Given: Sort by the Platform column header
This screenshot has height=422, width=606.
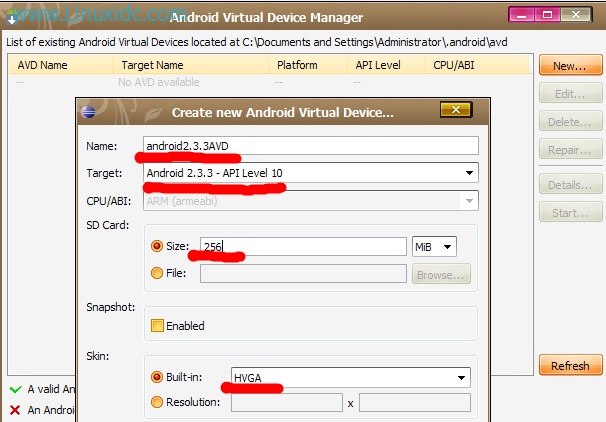Looking at the screenshot, I should (x=308, y=65).
